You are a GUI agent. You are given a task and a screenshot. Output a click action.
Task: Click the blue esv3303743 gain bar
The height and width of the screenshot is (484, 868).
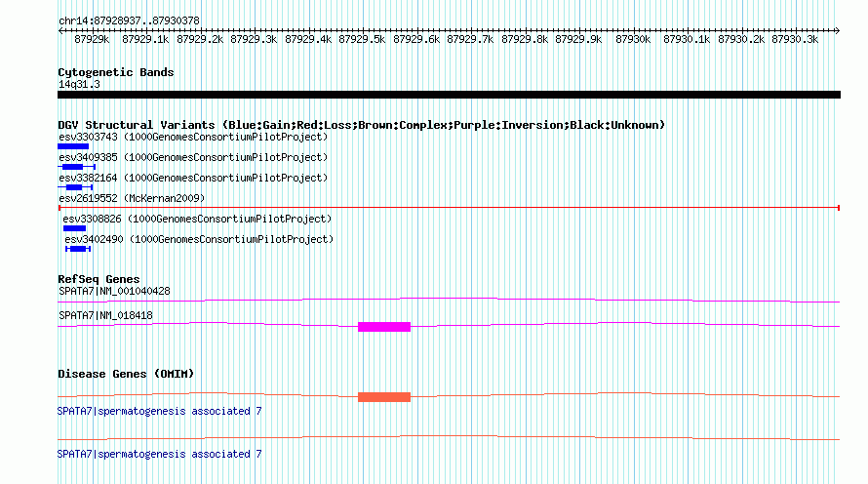pos(73,146)
